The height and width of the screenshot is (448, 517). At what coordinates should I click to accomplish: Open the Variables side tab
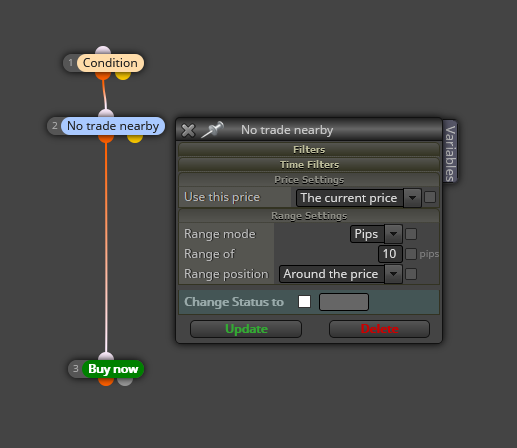(x=450, y=151)
